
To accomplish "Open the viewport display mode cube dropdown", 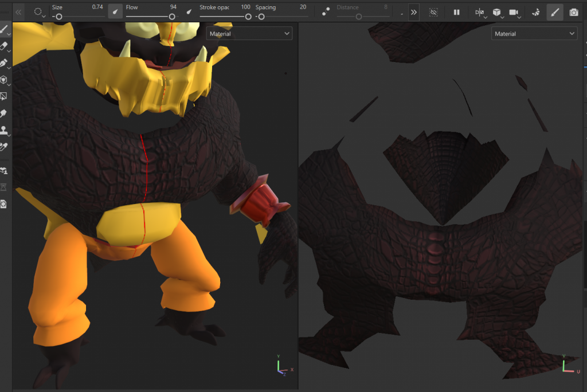I will [x=498, y=13].
